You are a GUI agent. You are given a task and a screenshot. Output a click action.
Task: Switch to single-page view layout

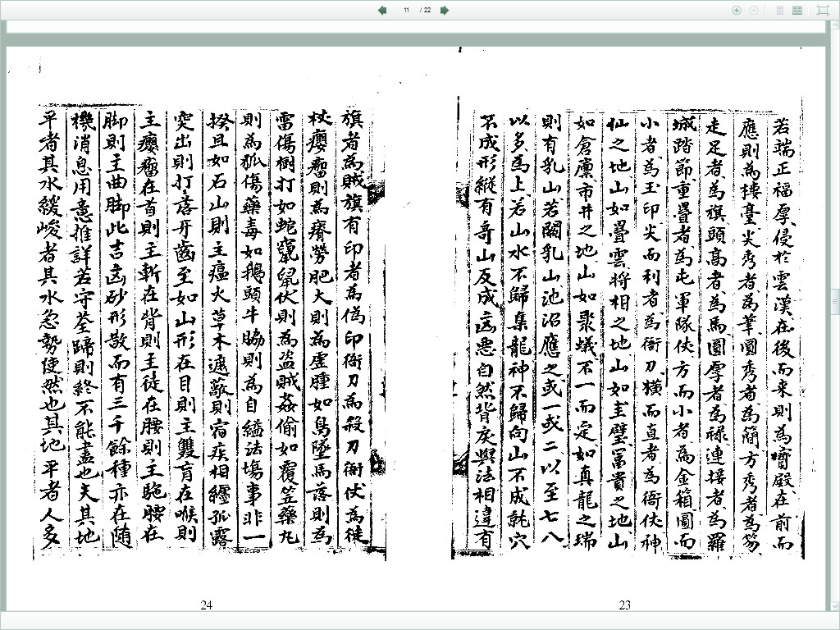pos(779,10)
